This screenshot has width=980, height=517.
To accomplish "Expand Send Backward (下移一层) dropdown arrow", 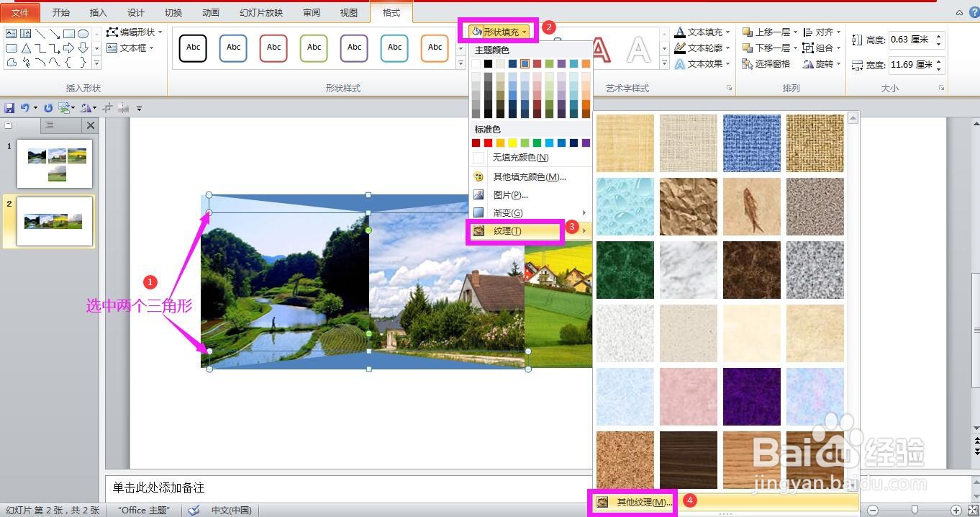I will pyautogui.click(x=796, y=48).
